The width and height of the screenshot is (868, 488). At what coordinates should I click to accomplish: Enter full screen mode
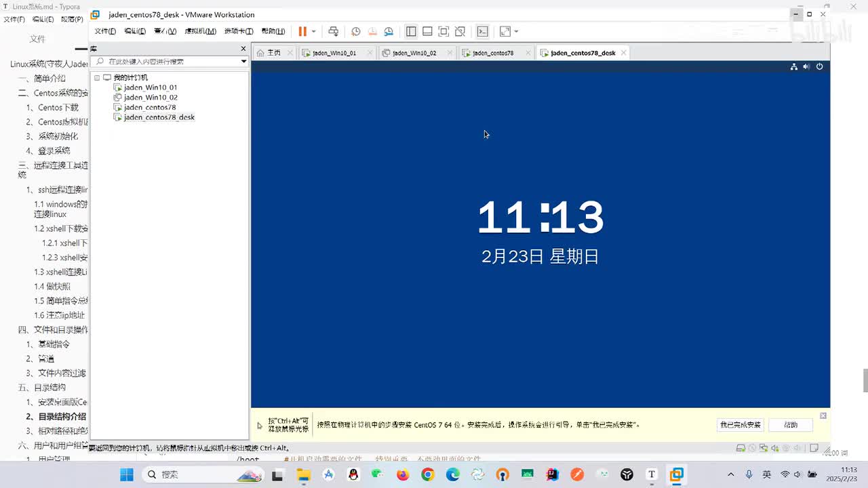tap(443, 31)
